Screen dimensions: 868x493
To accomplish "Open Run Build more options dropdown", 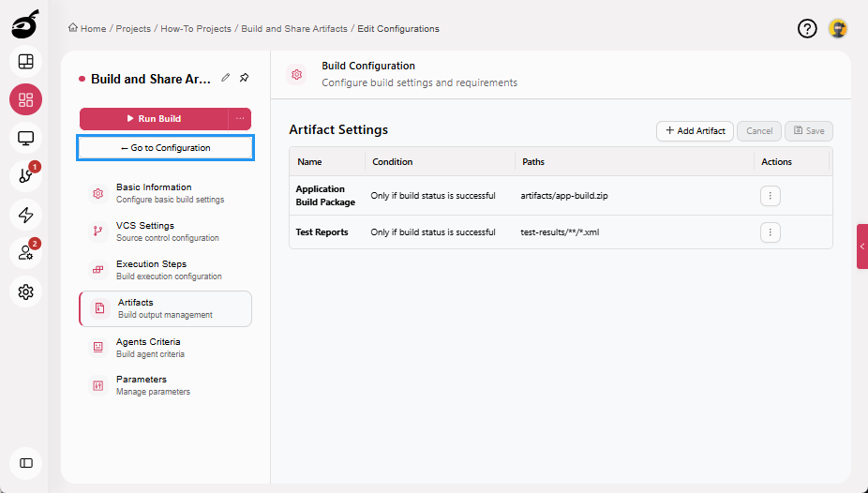I will [240, 118].
